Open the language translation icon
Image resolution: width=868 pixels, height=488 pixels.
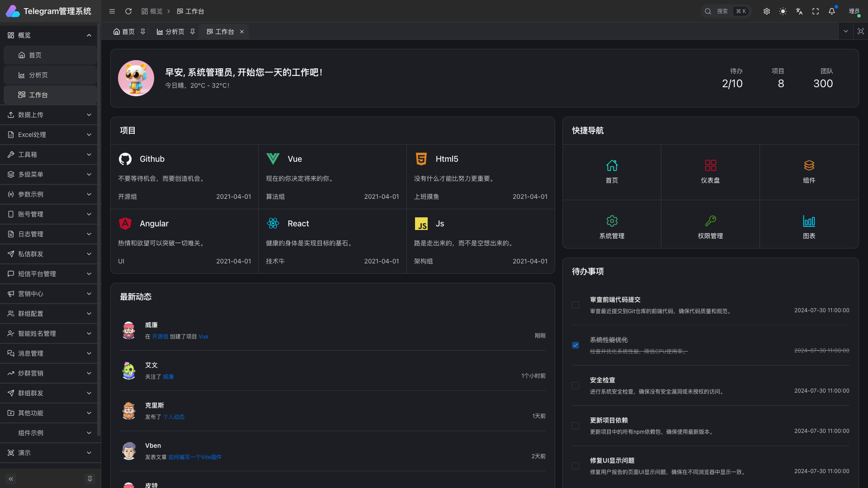799,11
